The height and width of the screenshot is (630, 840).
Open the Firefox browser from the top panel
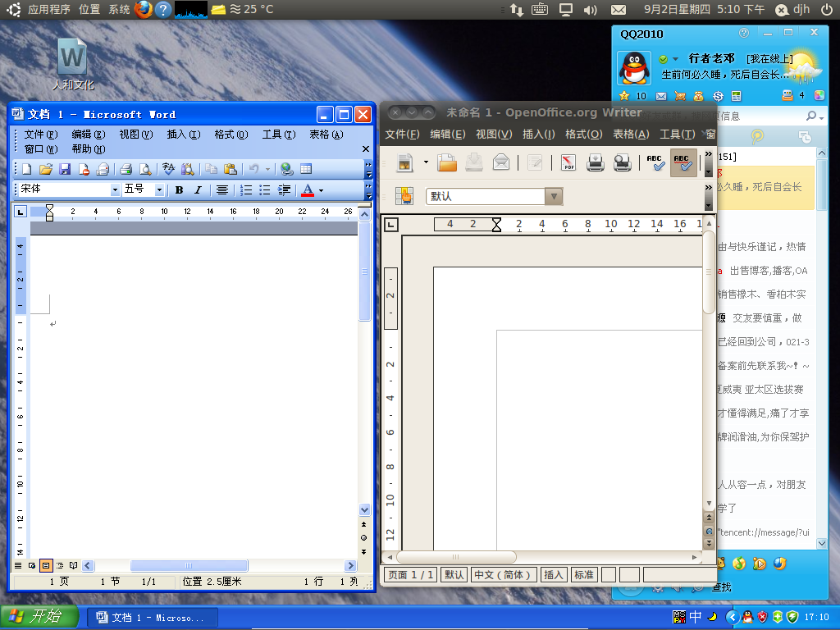(x=143, y=9)
